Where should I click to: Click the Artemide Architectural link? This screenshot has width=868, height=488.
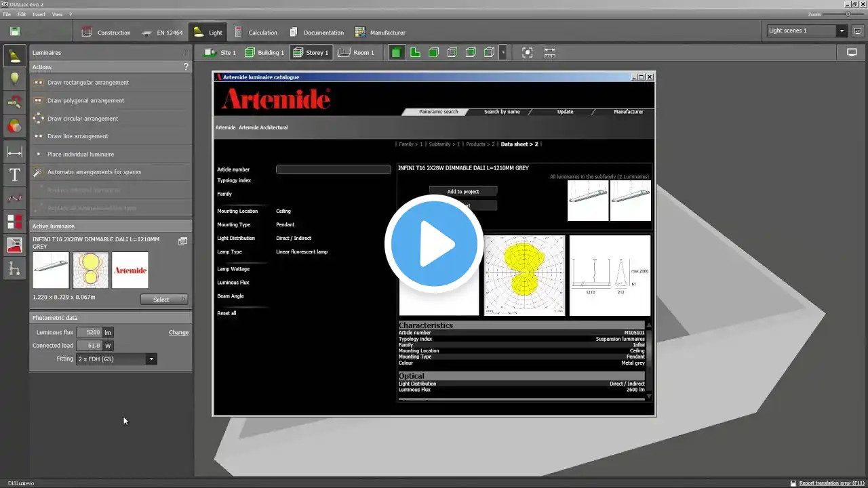(263, 127)
